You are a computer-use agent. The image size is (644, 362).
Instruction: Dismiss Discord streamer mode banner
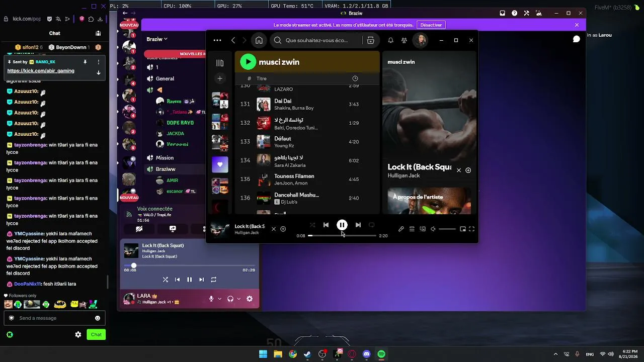(x=577, y=25)
